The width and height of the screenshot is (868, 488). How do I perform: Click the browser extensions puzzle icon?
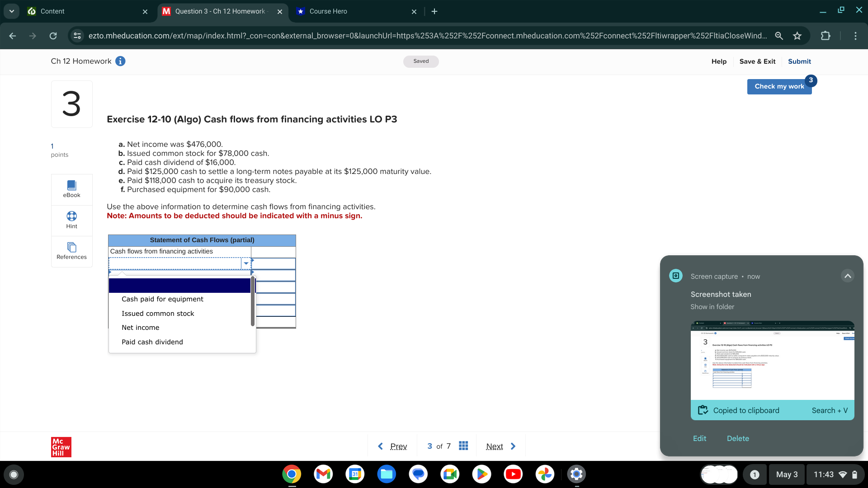pyautogui.click(x=826, y=36)
